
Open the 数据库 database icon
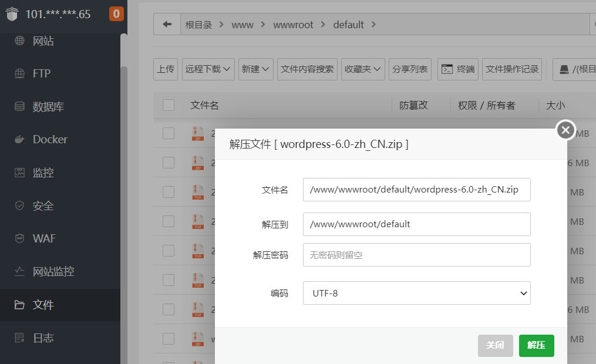pyautogui.click(x=20, y=107)
